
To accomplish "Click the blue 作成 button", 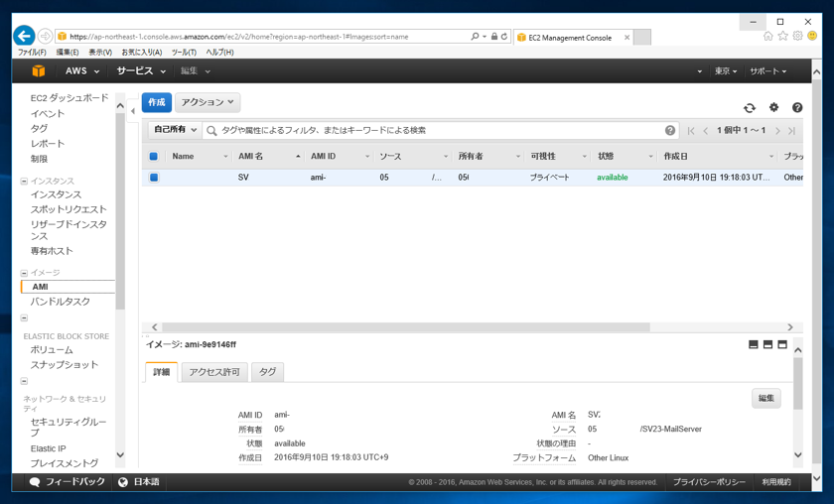I will (x=157, y=102).
